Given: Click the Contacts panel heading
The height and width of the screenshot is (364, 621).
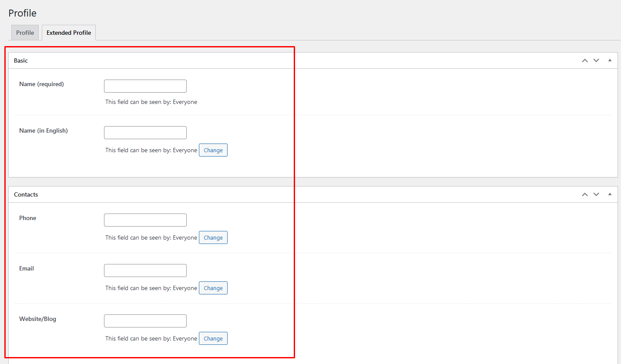Looking at the screenshot, I should [26, 194].
